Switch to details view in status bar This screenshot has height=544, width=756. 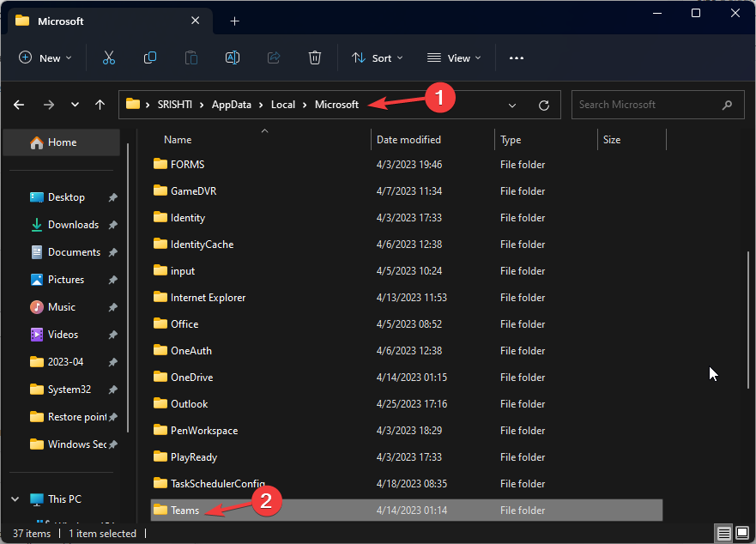(x=725, y=534)
